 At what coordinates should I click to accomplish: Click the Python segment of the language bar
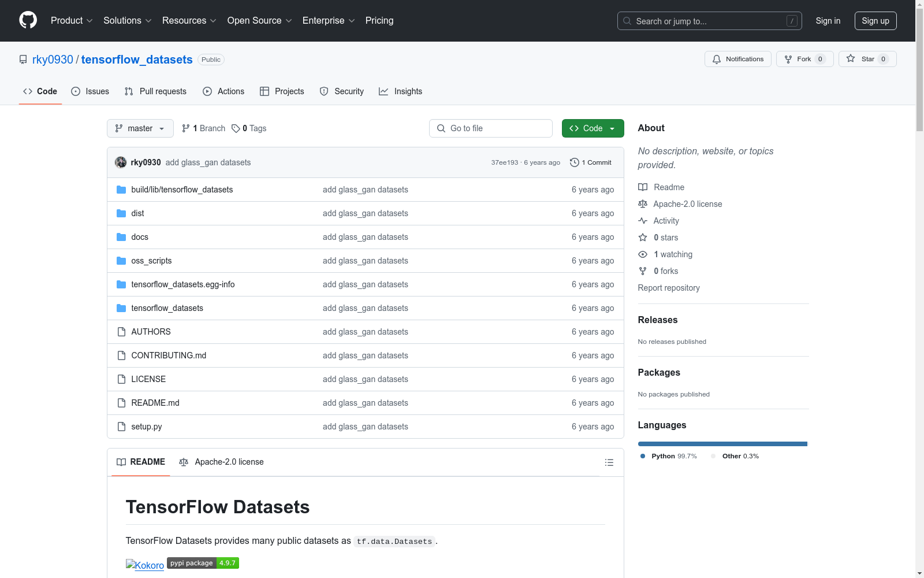pyautogui.click(x=722, y=444)
